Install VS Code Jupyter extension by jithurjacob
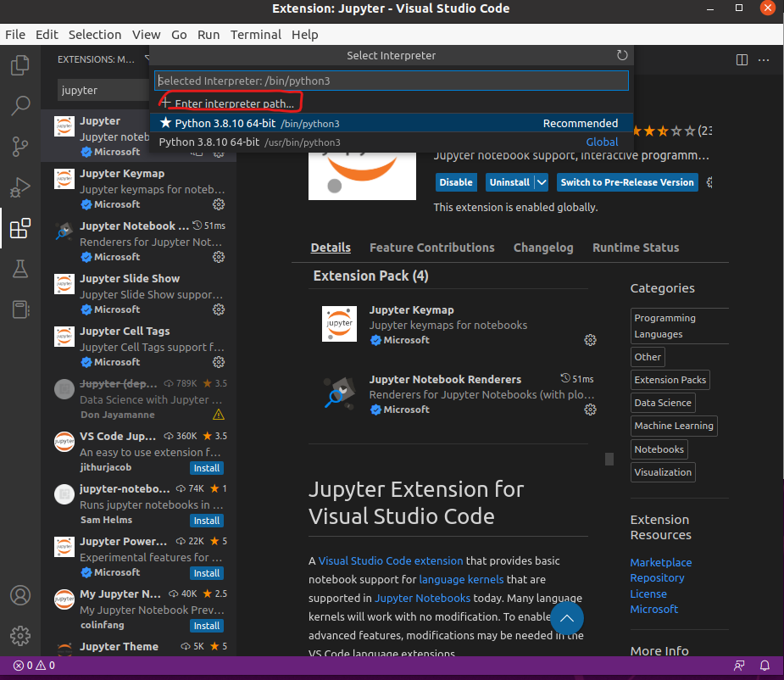Viewport: 784px width, 680px height. pos(207,468)
